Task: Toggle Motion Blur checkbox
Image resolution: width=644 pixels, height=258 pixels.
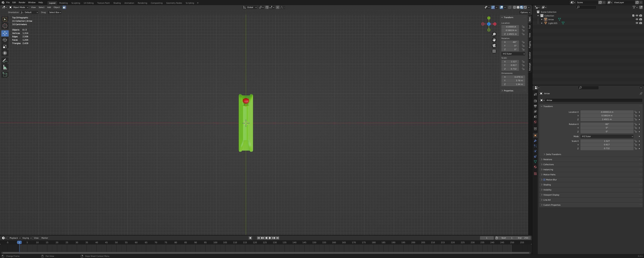Action: (545, 179)
